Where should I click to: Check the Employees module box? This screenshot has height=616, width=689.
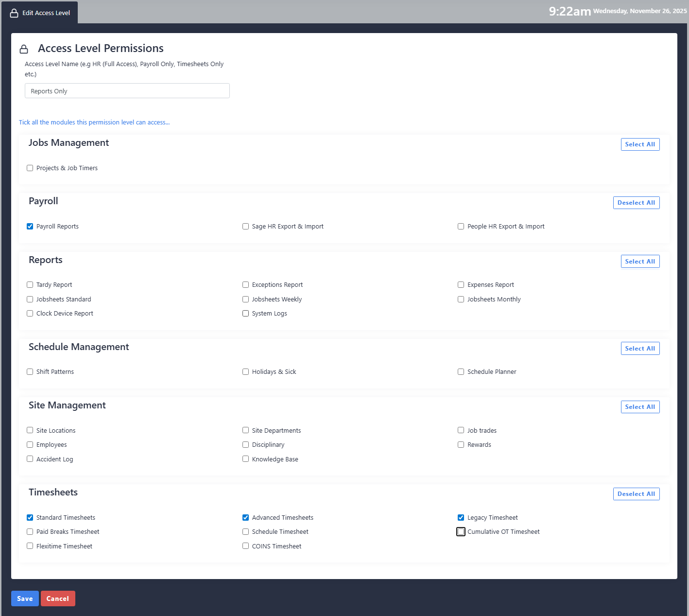(x=30, y=445)
